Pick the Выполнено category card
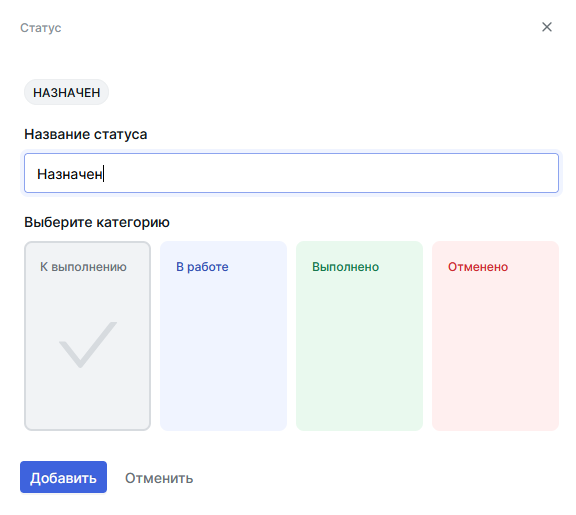Screen dimensions: 576x515 tap(359, 336)
